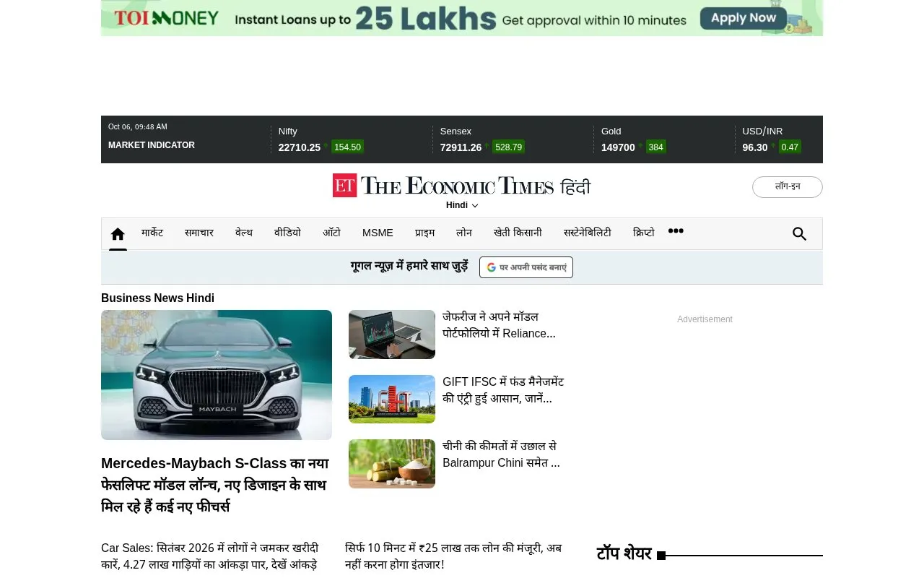Go to the वीडियो section
The height and width of the screenshot is (578, 924).
pyautogui.click(x=287, y=233)
